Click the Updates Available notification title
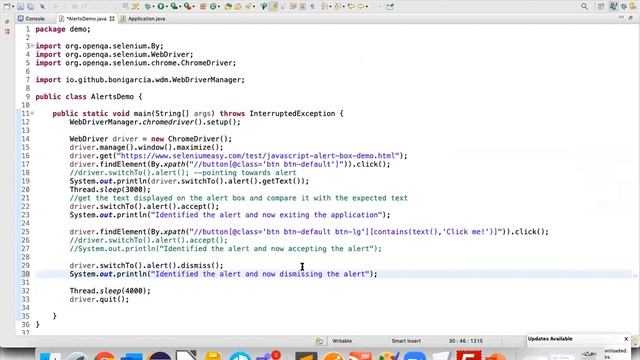 (550, 339)
